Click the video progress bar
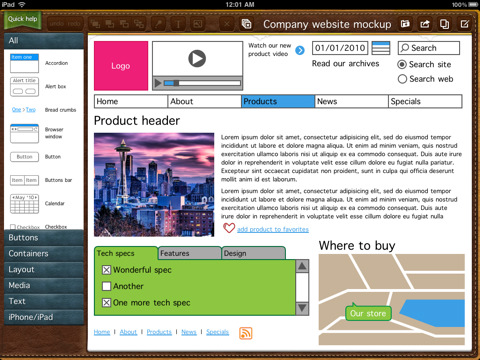 point(202,83)
